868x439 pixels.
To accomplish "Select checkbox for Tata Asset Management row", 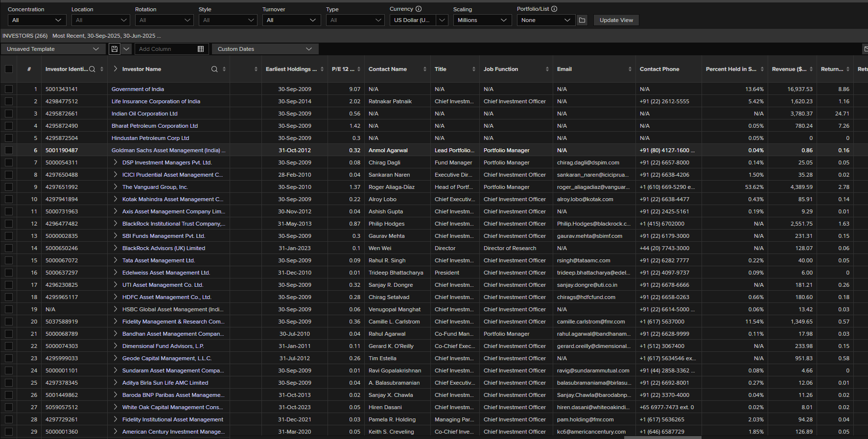I will 9,260.
